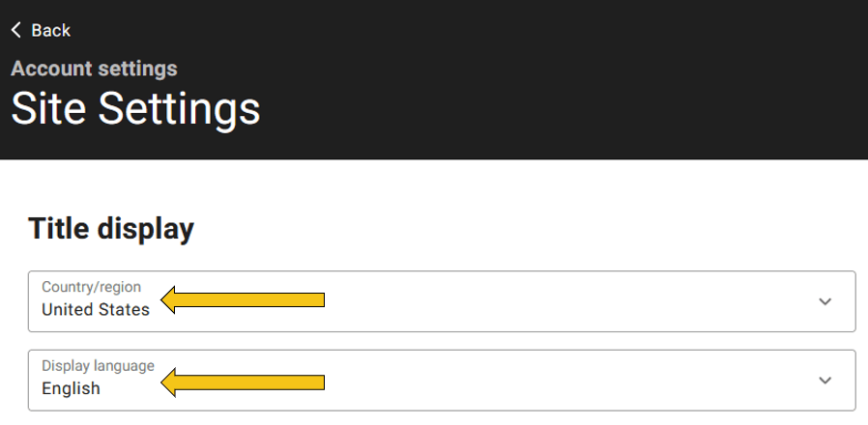Image resolution: width=868 pixels, height=425 pixels.
Task: Click the United States selected value
Action: pos(96,310)
